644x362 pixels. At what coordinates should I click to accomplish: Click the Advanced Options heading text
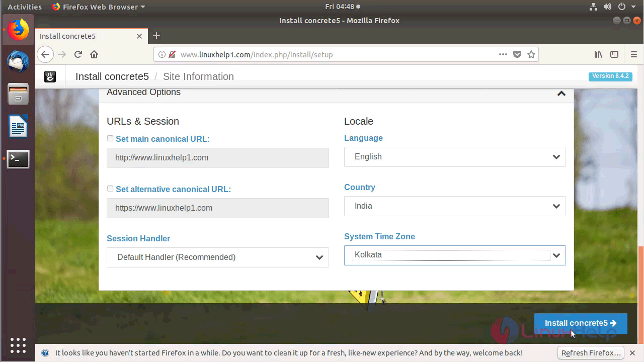(x=143, y=92)
